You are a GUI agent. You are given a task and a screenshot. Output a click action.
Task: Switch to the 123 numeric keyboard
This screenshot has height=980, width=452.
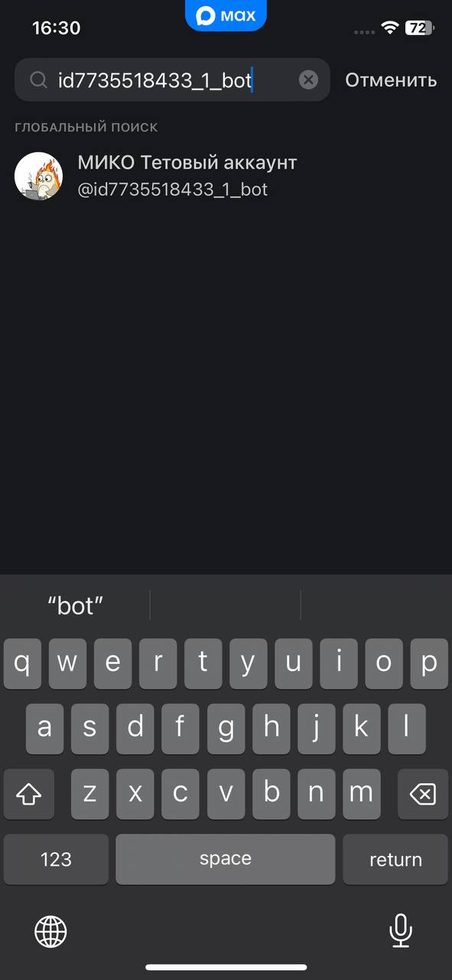click(x=56, y=859)
